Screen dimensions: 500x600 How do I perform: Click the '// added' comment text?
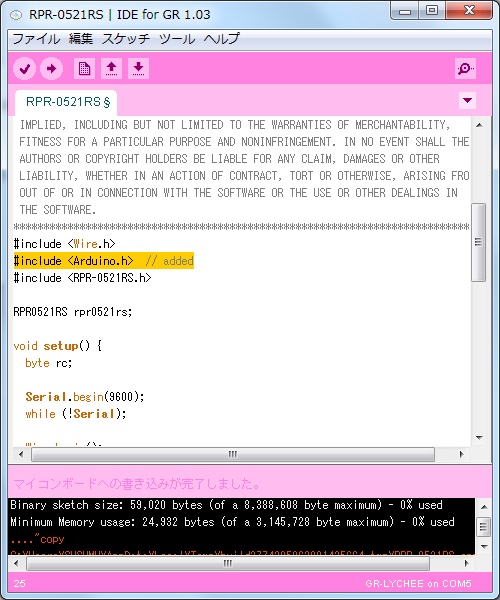click(169, 261)
